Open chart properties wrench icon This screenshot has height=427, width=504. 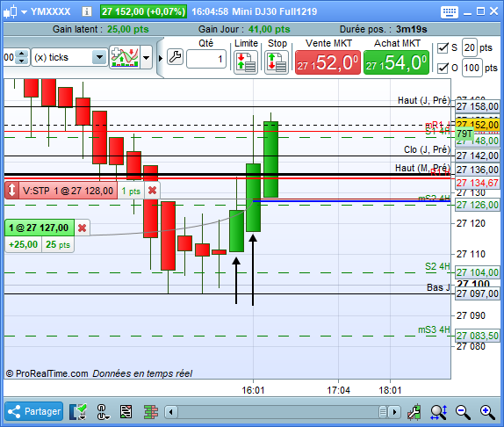pyautogui.click(x=414, y=412)
